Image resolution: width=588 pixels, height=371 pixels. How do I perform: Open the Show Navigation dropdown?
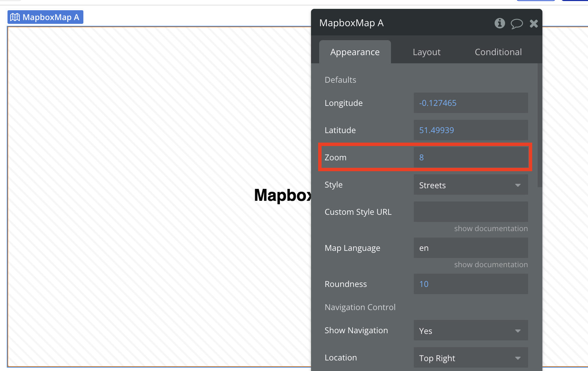click(x=471, y=330)
